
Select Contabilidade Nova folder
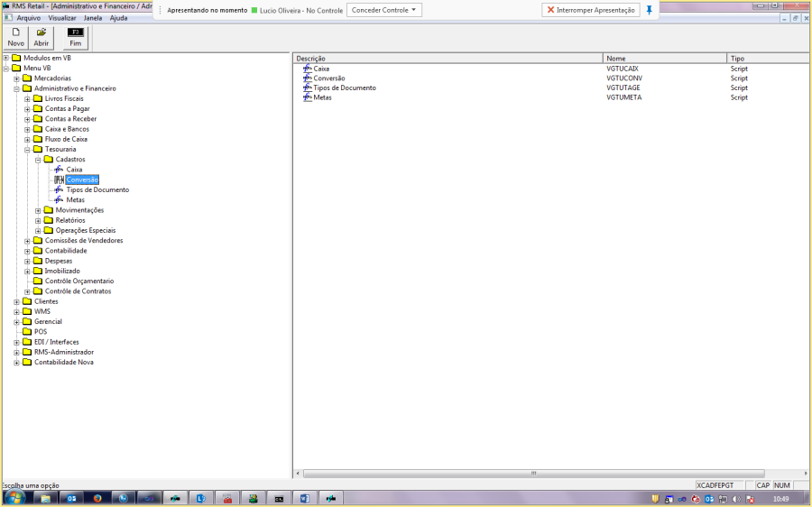(x=64, y=362)
